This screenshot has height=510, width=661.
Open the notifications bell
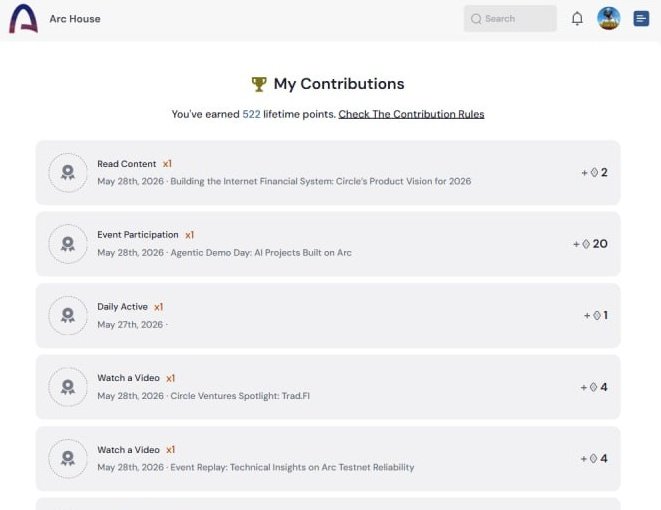[577, 19]
